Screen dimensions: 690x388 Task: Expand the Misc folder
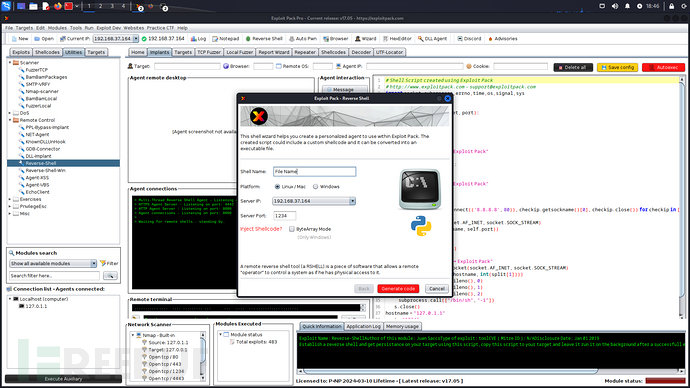click(x=10, y=213)
